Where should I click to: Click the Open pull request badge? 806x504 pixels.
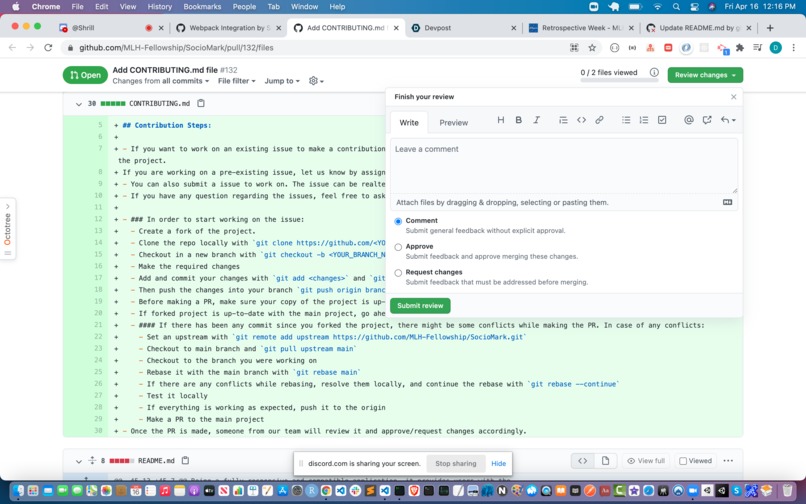tap(85, 75)
